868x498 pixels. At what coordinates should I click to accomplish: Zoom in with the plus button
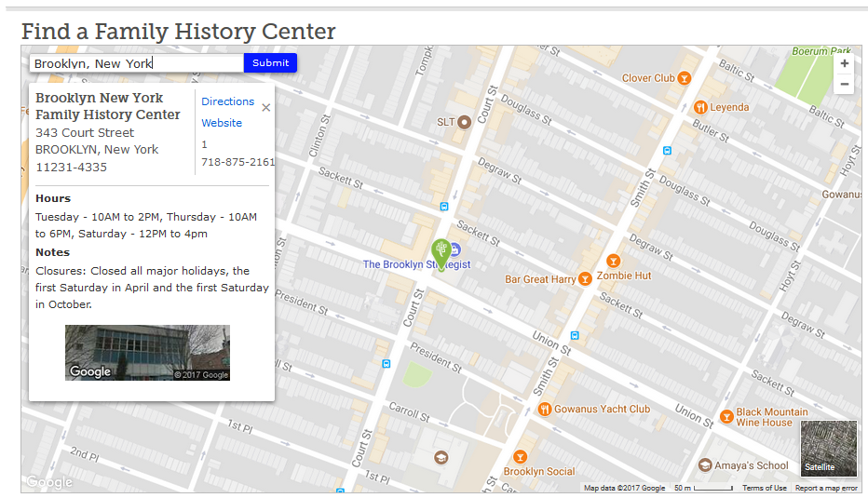(844, 63)
